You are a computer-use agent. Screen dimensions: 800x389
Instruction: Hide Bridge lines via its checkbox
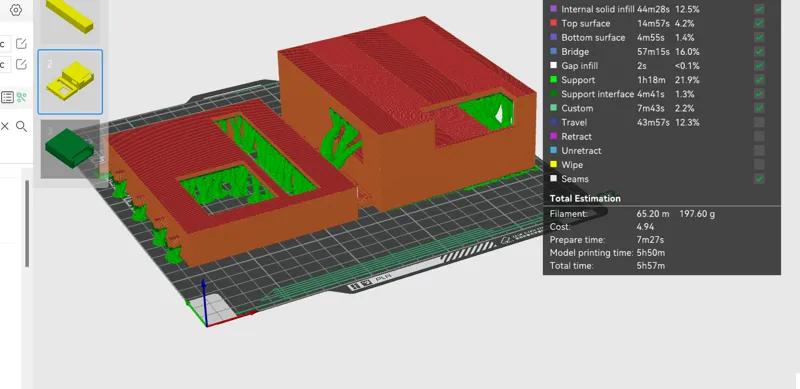pyautogui.click(x=759, y=52)
